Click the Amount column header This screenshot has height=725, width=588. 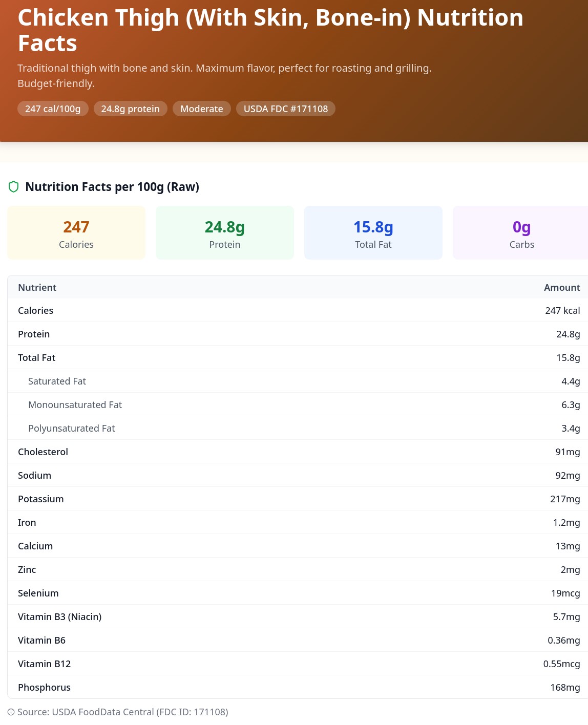562,287
